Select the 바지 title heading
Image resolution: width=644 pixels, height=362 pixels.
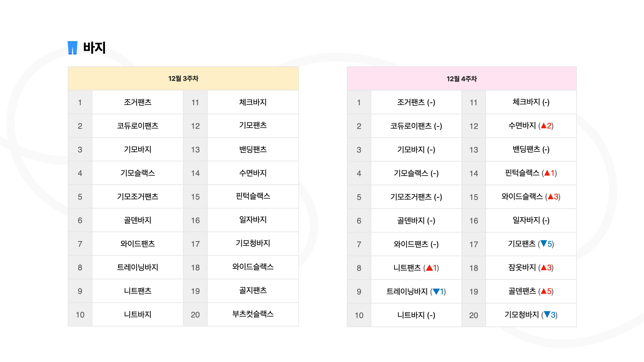point(94,48)
